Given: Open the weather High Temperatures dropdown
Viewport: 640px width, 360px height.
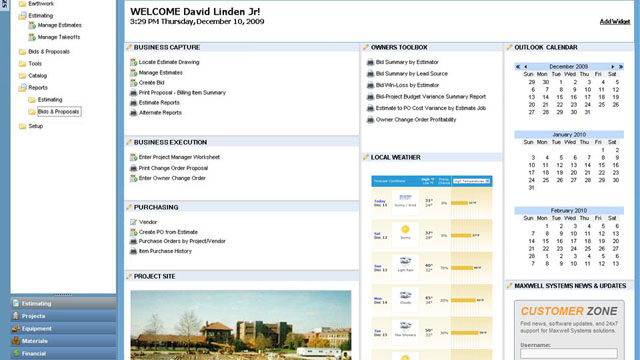Looking at the screenshot, I should 471,181.
